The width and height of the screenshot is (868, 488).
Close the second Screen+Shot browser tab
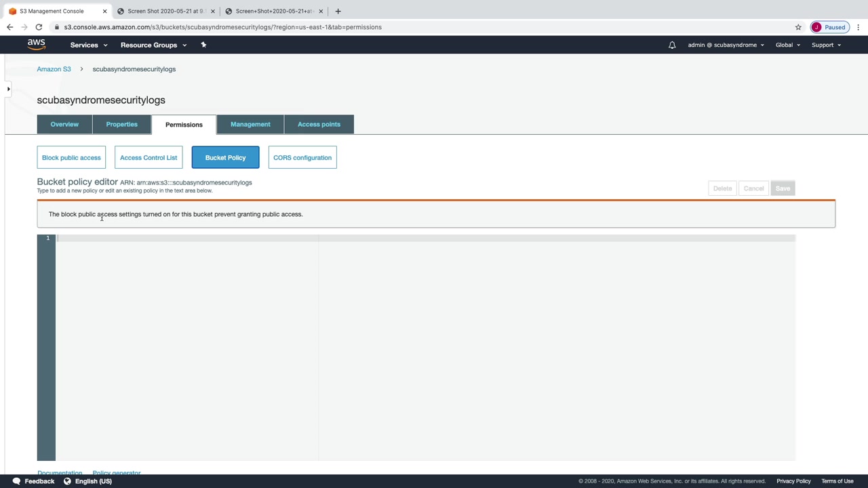tap(321, 11)
